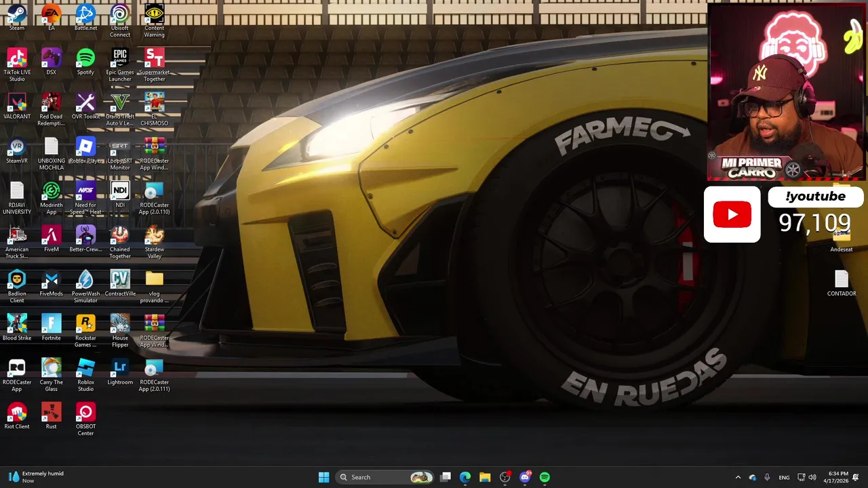
Task: Select the UNBOXING MOCHILA file
Action: pyautogui.click(x=51, y=154)
